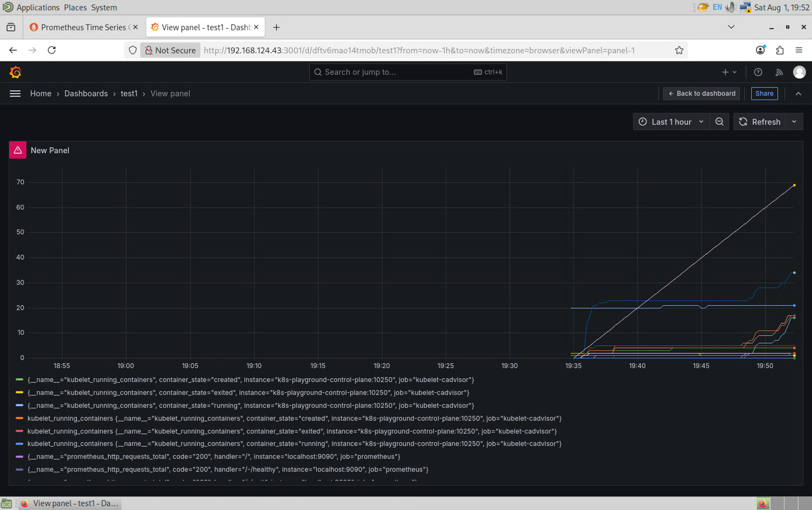This screenshot has width=812, height=510.
Task: Click the date and time clock
Action: click(781, 8)
